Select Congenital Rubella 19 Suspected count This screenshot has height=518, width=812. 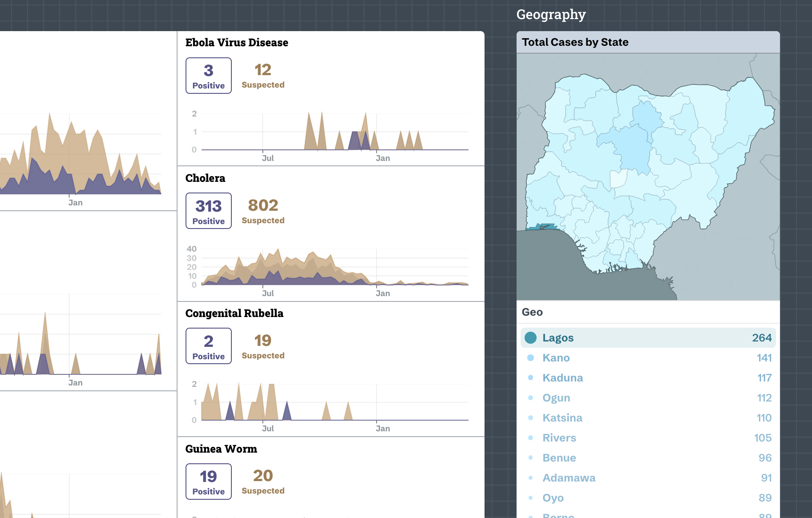(x=263, y=346)
